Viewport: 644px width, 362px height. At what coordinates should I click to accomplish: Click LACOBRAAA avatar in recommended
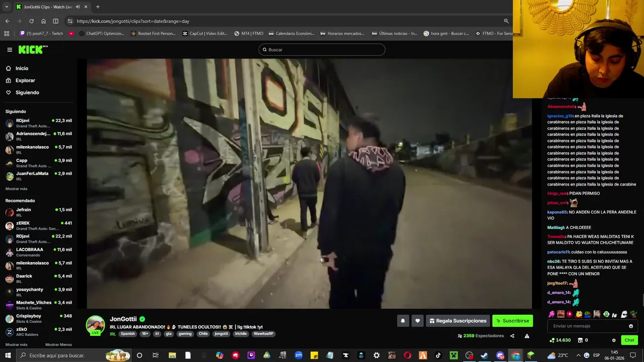pos(10,252)
